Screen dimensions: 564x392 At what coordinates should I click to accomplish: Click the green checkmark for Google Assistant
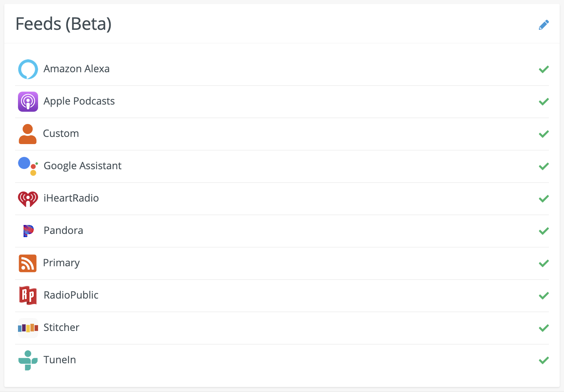pyautogui.click(x=544, y=166)
